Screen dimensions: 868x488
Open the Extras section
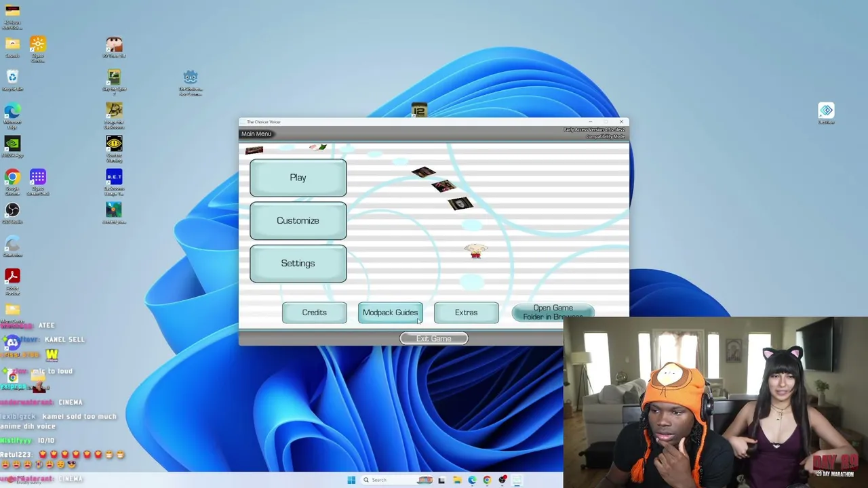click(x=466, y=312)
